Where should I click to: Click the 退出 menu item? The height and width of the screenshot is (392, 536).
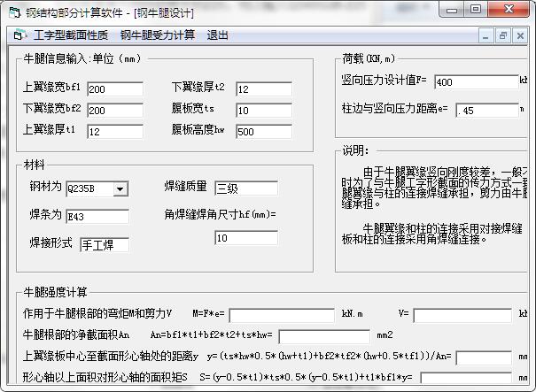[x=217, y=35]
